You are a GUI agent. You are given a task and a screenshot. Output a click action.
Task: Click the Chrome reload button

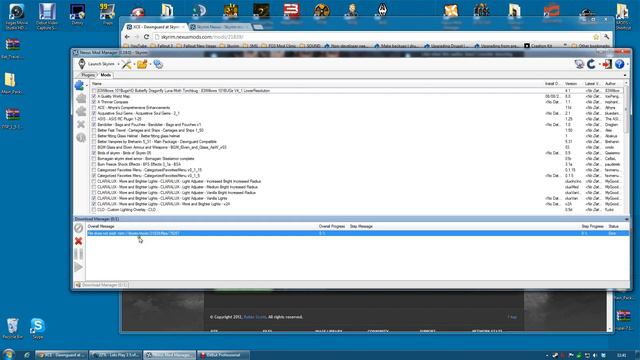click(146, 37)
